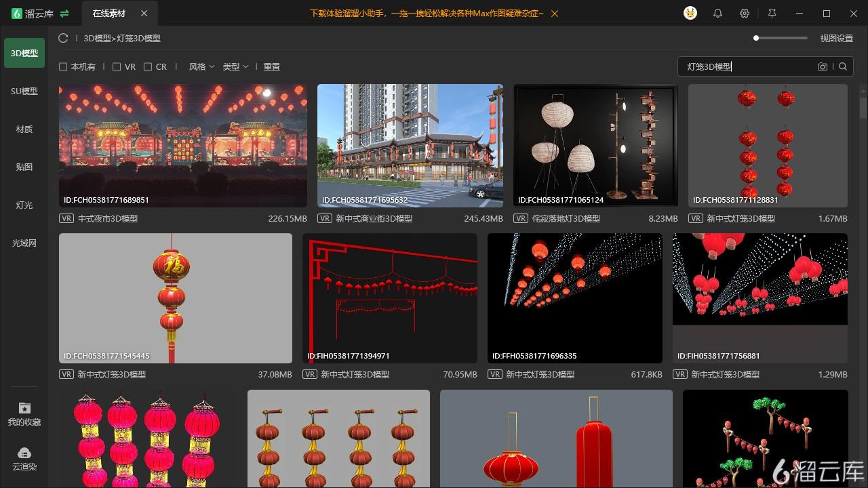Switch to SU模型 in the sidebar
868x488 pixels.
click(x=24, y=91)
